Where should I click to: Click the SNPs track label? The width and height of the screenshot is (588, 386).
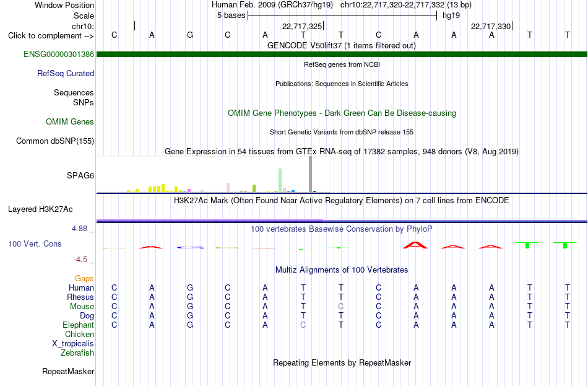[x=84, y=102]
